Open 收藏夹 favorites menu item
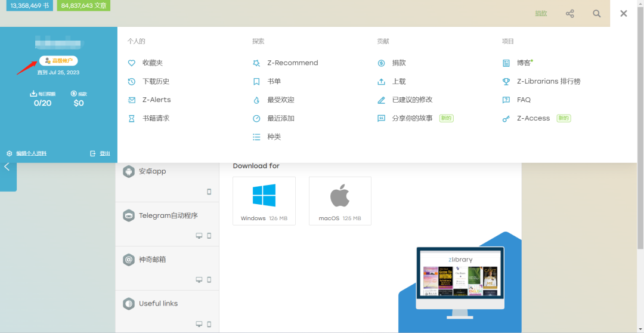Viewport: 644px width, 333px height. pos(153,63)
